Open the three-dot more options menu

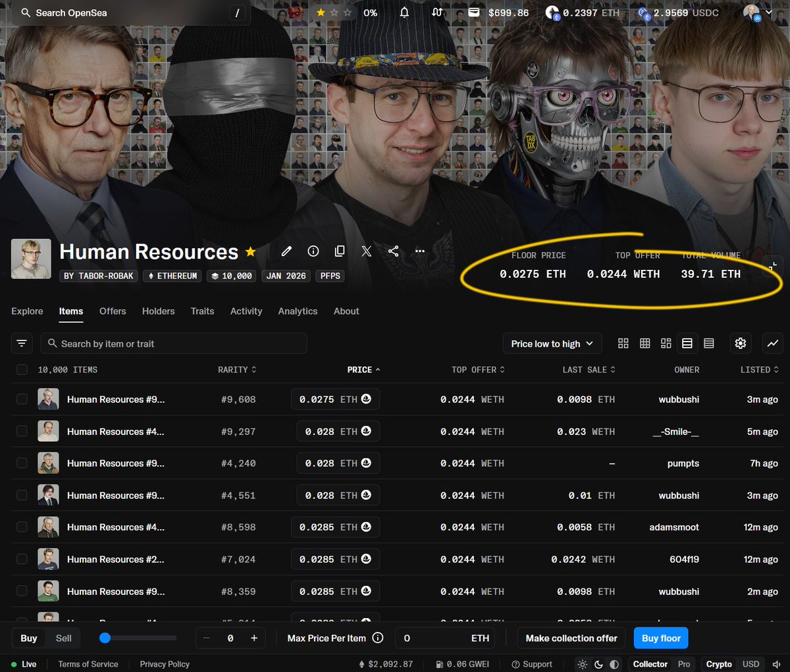point(420,251)
